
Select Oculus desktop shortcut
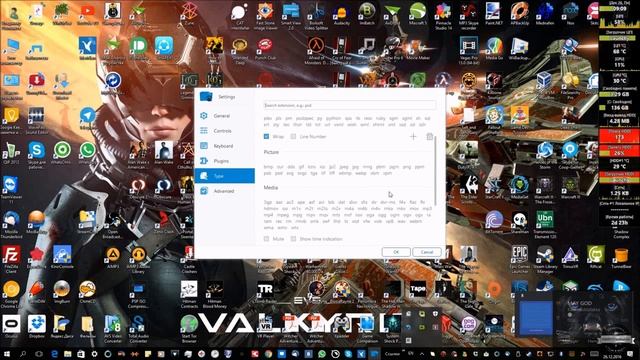[x=11, y=327]
